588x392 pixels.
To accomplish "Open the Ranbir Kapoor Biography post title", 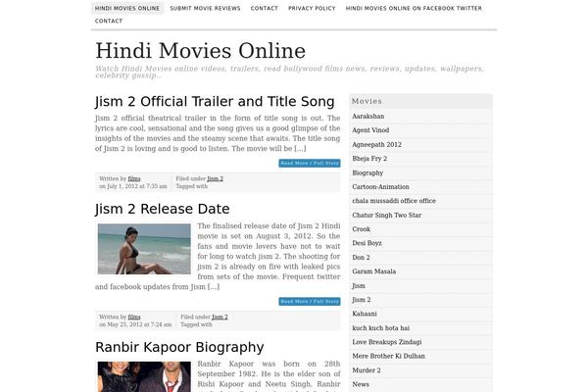I will coord(179,347).
